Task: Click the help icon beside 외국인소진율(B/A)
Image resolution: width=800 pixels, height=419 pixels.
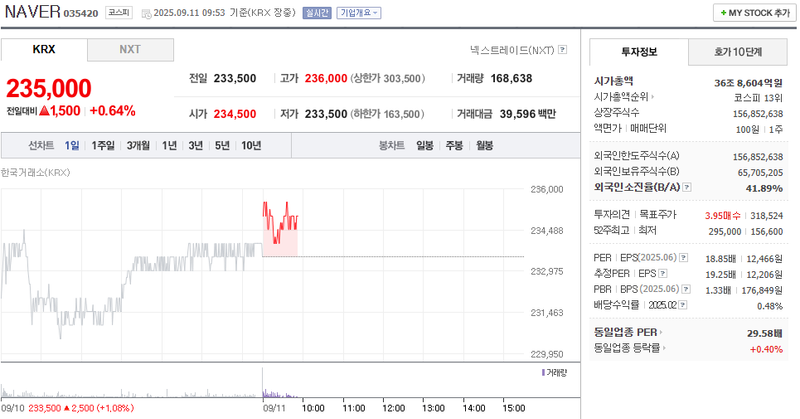Action: (687, 187)
